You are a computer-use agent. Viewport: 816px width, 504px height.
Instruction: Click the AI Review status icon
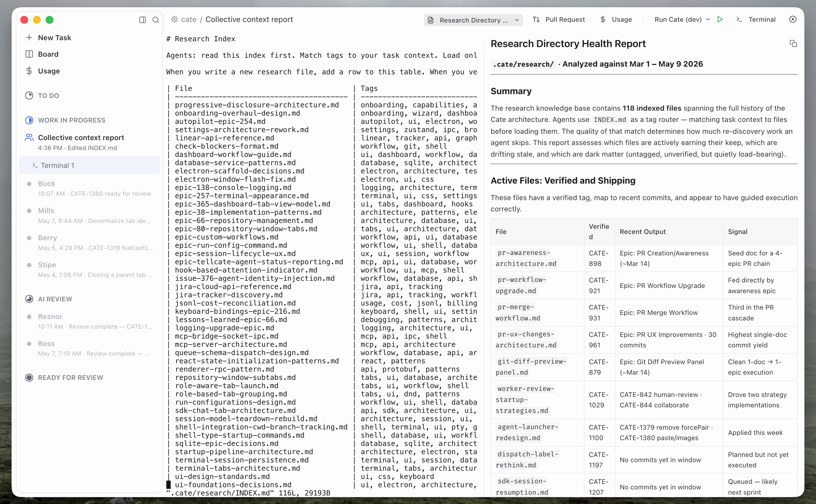[29, 299]
